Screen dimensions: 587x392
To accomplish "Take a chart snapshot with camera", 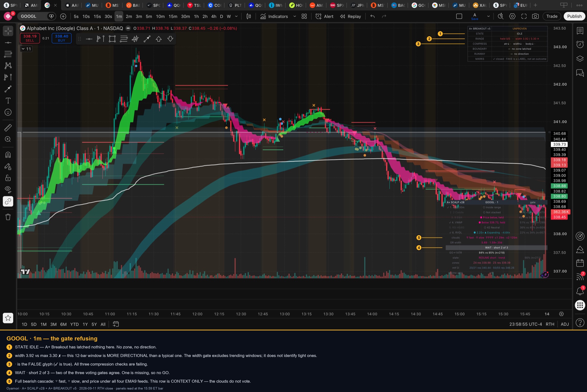I will coord(535,16).
